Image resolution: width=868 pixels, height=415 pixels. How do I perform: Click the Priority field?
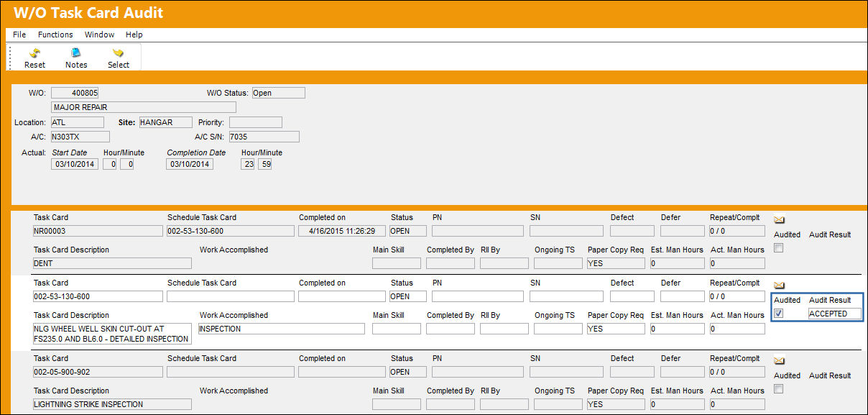(x=256, y=122)
